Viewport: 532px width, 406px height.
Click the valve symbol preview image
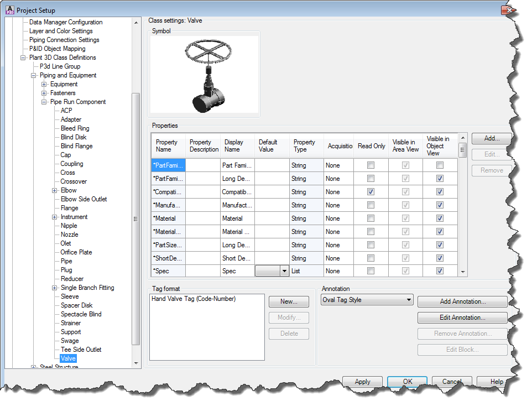(x=204, y=74)
